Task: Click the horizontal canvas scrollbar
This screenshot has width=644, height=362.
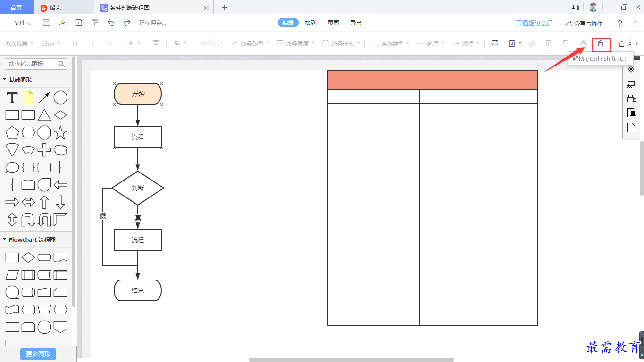Action: pyautogui.click(x=351, y=360)
